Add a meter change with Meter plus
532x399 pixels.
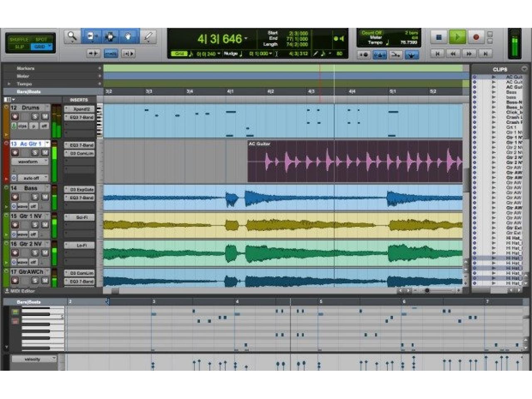[x=100, y=76]
